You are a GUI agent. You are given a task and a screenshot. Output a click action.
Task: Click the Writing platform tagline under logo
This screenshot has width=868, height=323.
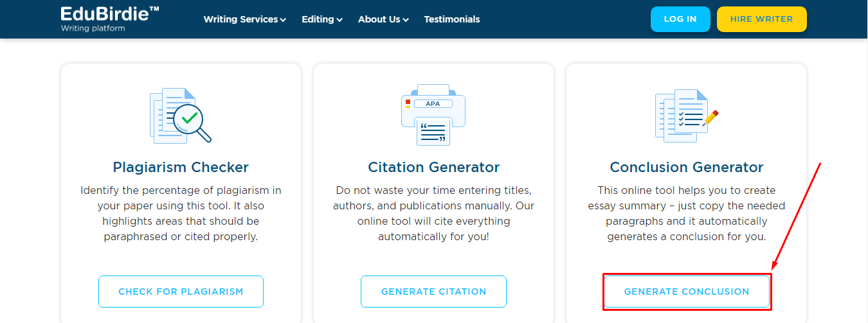tap(93, 29)
